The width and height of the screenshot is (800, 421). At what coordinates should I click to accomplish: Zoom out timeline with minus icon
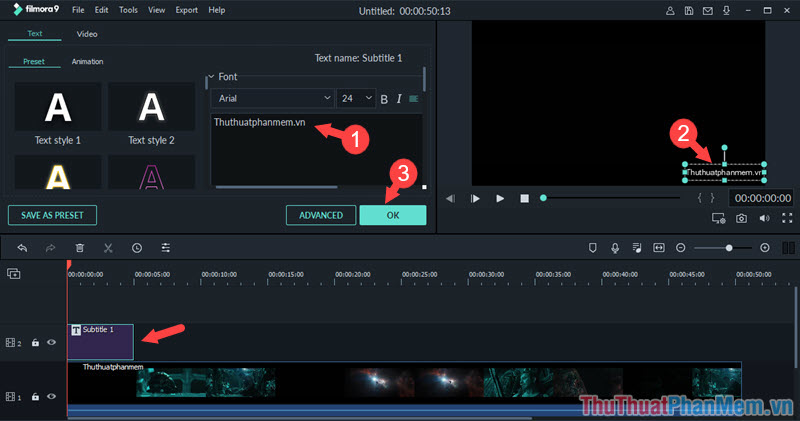[681, 248]
